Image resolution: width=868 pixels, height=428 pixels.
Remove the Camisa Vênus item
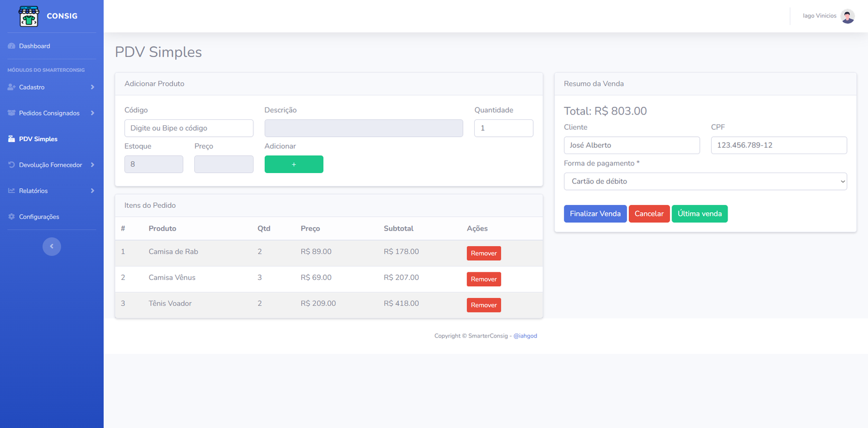483,279
